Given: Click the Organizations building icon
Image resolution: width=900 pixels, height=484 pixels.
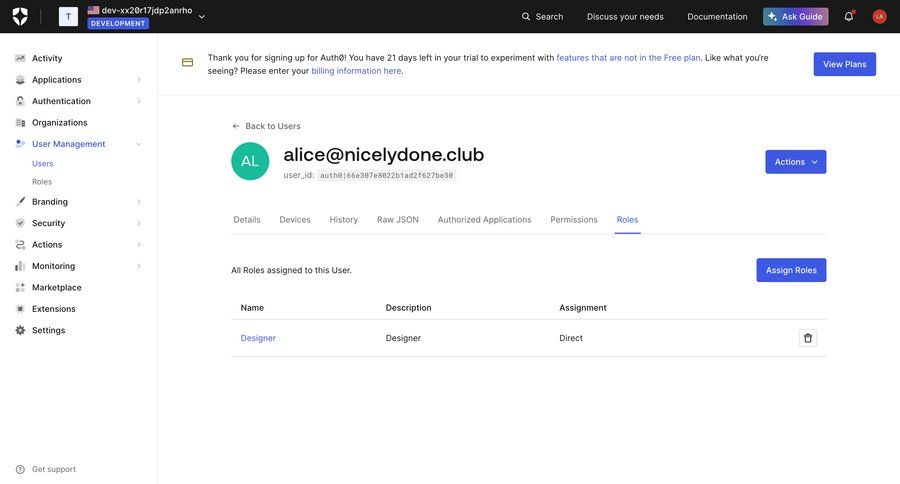Looking at the screenshot, I should coord(20,122).
